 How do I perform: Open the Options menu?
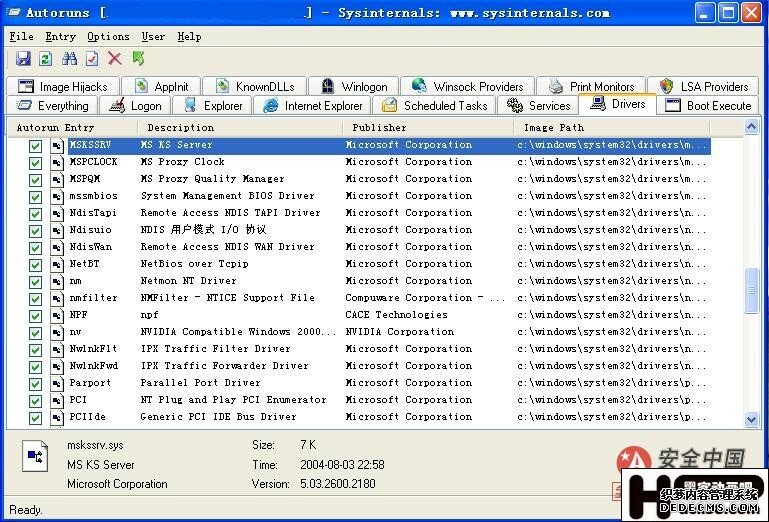[x=108, y=36]
